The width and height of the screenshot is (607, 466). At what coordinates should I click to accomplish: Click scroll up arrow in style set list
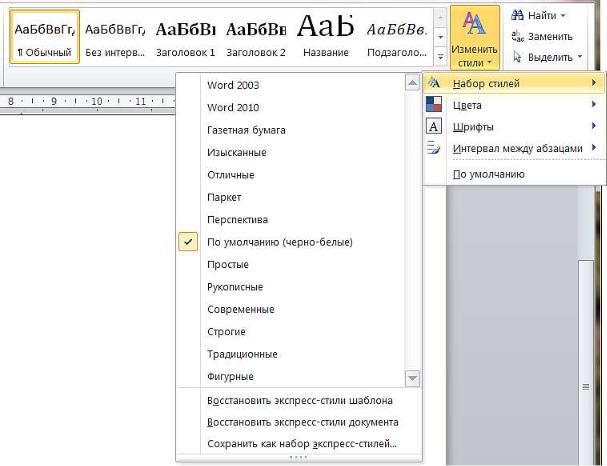(x=413, y=83)
